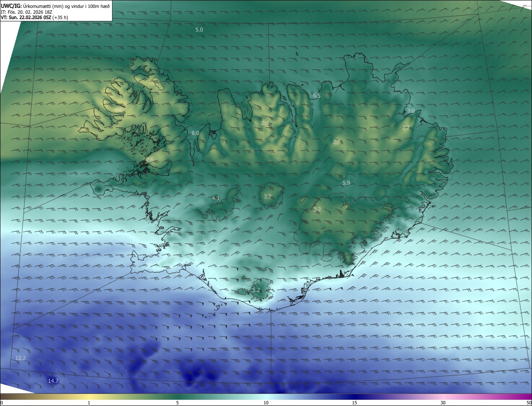This screenshot has width=532, height=406.
Task: Click the 5.2 precipitation value
Action: pos(256,290)
